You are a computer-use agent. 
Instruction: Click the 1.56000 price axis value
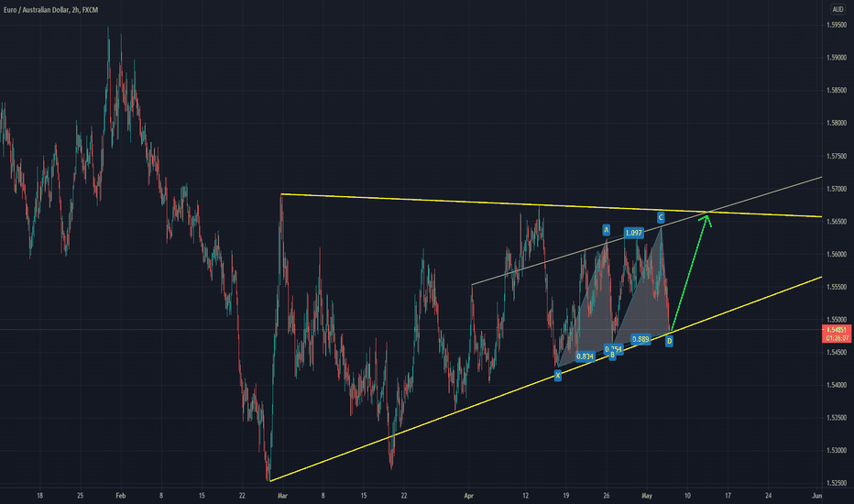tap(837, 255)
